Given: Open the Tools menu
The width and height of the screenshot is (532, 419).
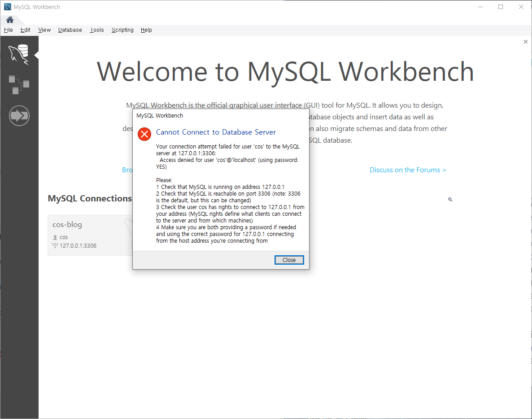Looking at the screenshot, I should 97,30.
